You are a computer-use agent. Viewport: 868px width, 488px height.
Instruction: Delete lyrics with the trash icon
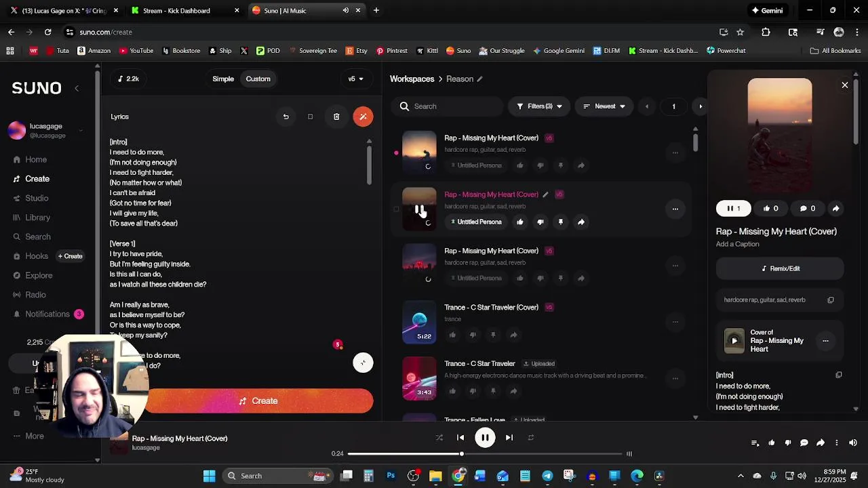(x=336, y=117)
